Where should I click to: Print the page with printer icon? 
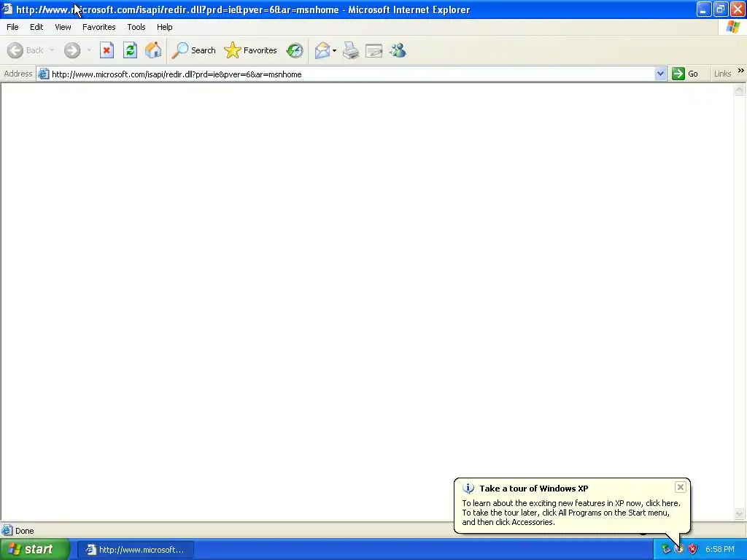click(x=351, y=50)
